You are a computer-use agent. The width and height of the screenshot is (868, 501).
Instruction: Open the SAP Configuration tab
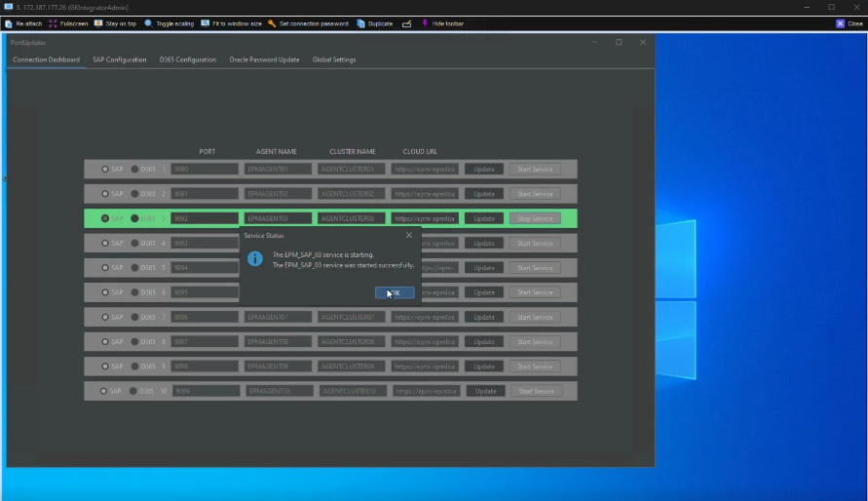(x=120, y=59)
